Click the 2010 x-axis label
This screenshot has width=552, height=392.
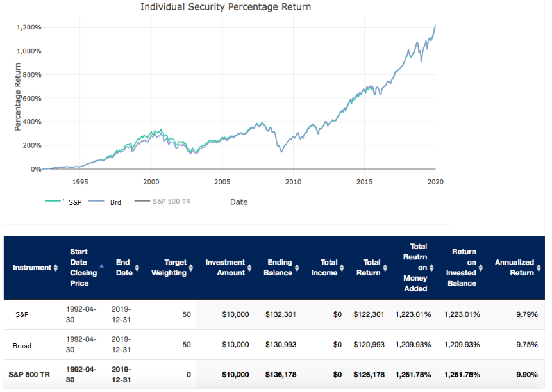pos(293,182)
